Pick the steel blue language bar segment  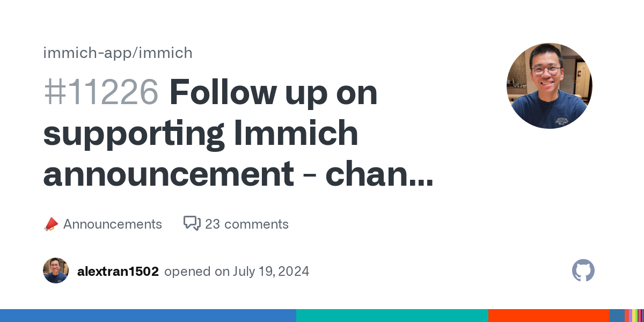(617, 316)
